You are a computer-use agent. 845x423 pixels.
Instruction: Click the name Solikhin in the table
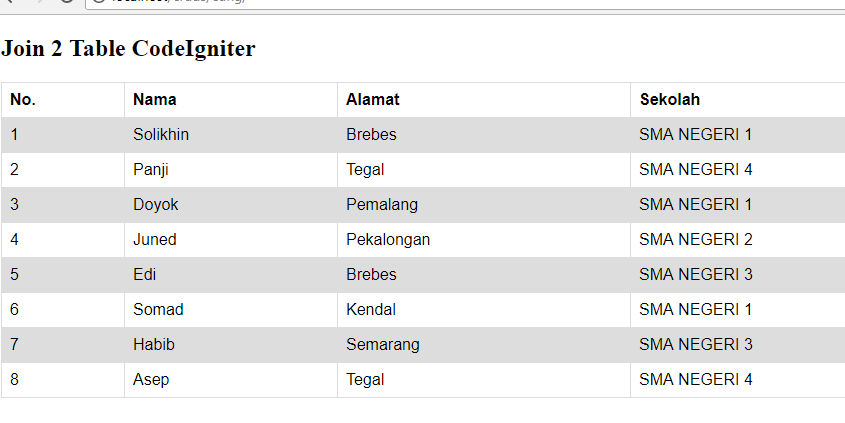pos(161,135)
